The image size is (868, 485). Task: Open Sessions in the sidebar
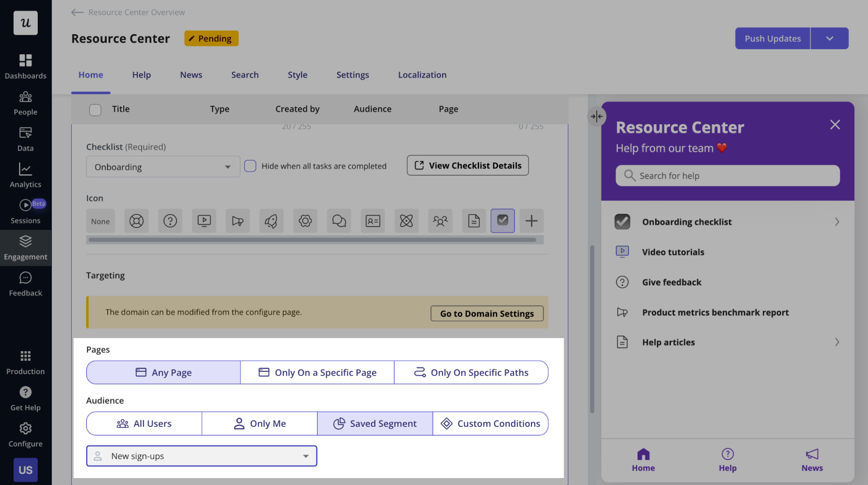point(25,212)
